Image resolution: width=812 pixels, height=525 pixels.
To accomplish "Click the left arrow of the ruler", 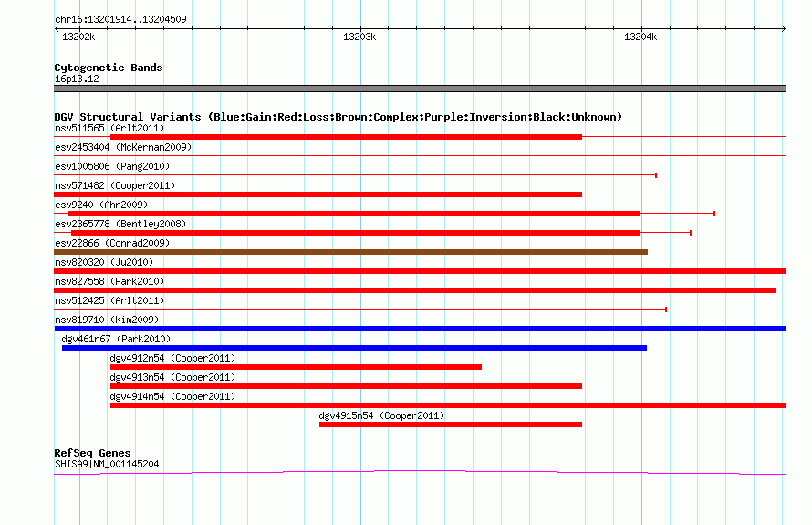I will [x=57, y=29].
